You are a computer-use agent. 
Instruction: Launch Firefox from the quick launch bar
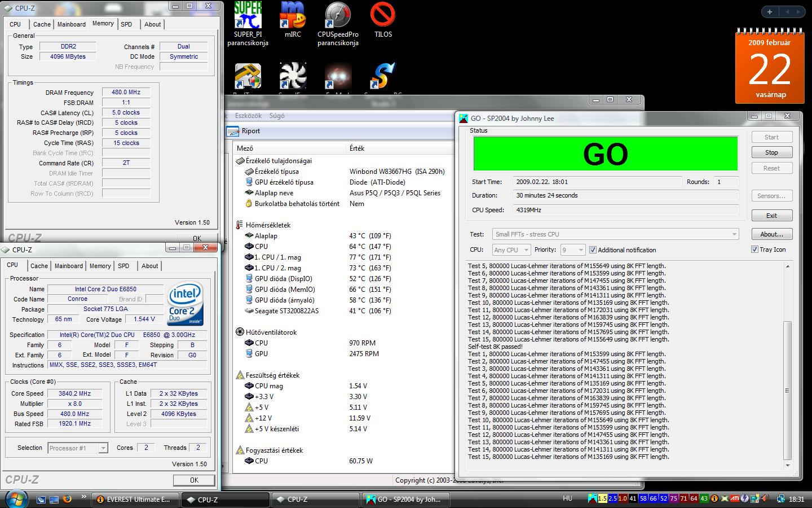(68, 499)
